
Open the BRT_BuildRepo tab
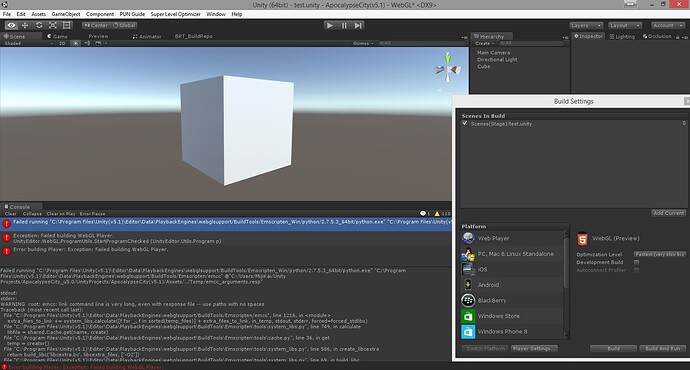(194, 37)
